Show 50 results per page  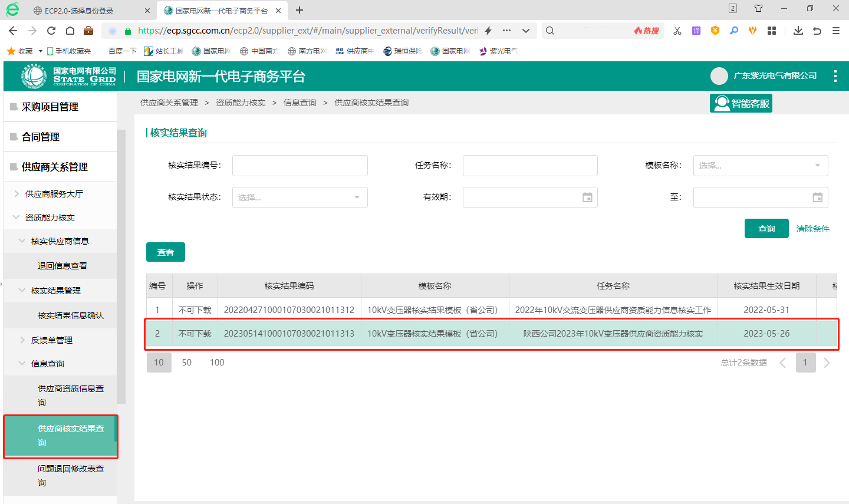pos(187,362)
